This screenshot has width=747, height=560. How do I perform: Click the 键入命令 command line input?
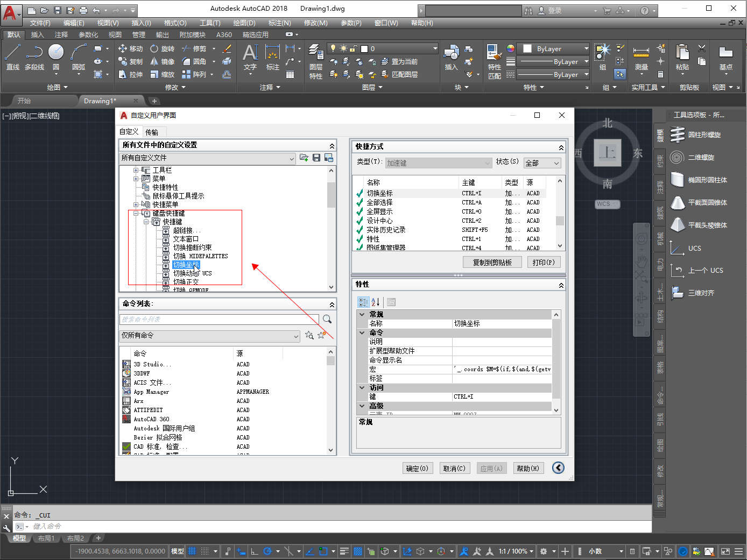coord(339,526)
